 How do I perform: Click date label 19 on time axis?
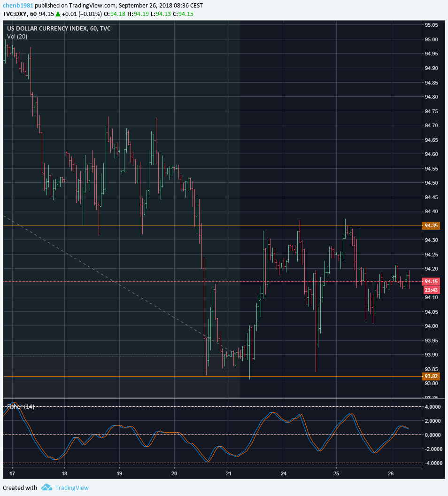119,473
